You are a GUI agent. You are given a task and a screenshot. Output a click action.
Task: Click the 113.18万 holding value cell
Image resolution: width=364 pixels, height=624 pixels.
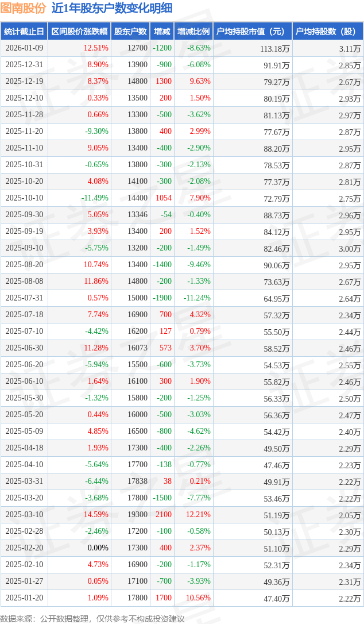point(274,49)
